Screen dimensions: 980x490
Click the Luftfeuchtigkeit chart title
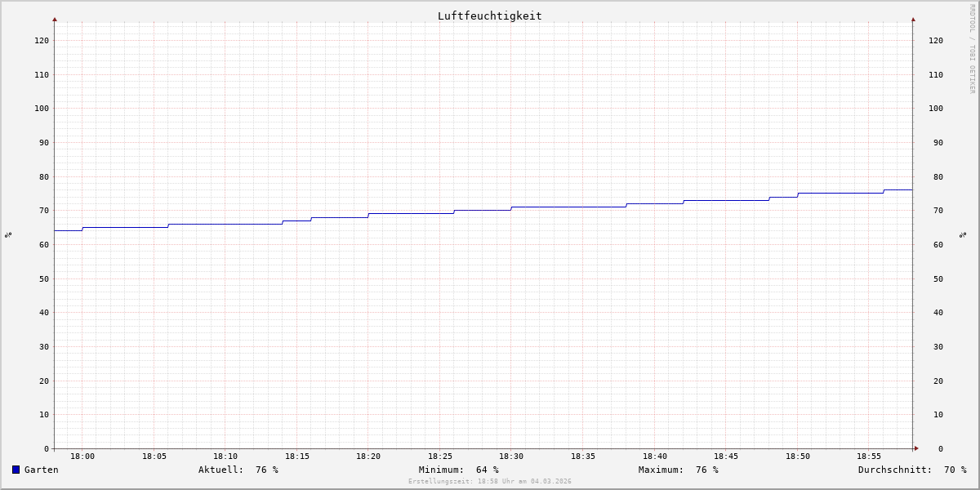click(x=489, y=16)
